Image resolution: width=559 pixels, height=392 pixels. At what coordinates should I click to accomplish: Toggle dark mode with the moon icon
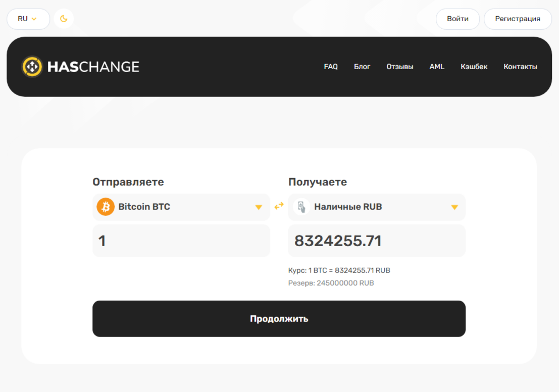pyautogui.click(x=64, y=19)
